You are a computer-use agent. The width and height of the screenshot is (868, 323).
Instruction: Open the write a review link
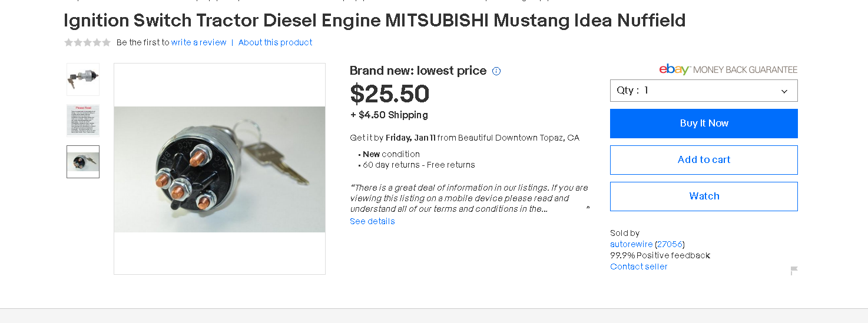click(198, 42)
